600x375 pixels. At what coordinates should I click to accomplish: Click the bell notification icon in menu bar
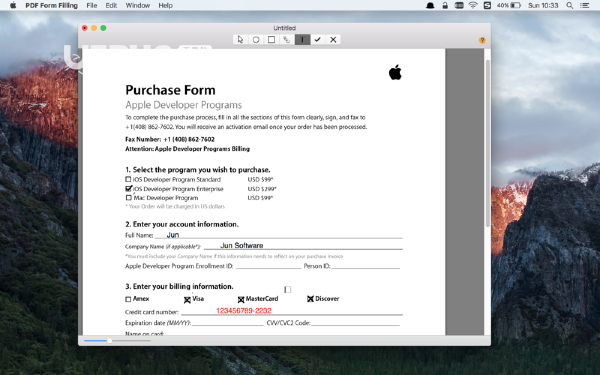(430, 5)
